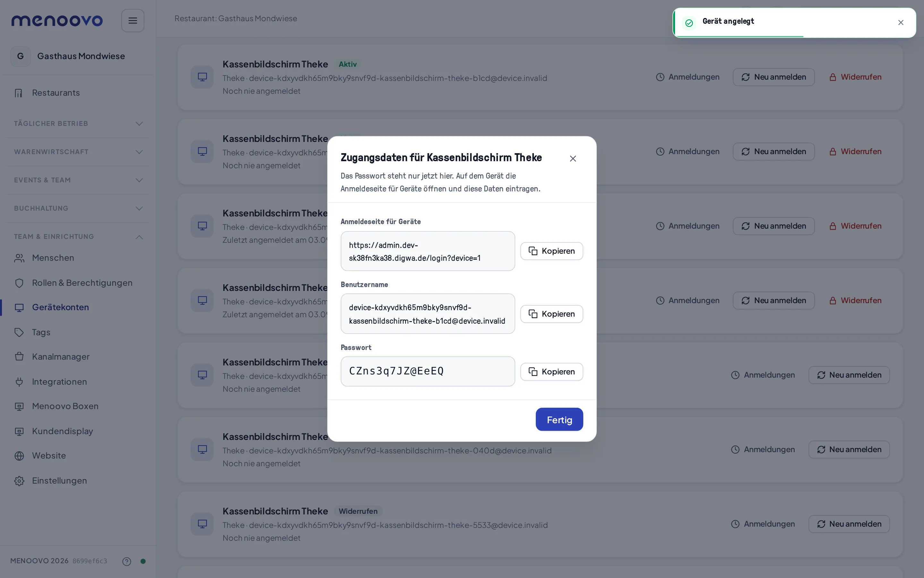Click the password field CZns3q7JZ@EeEQ
The height and width of the screenshot is (578, 924).
(428, 372)
